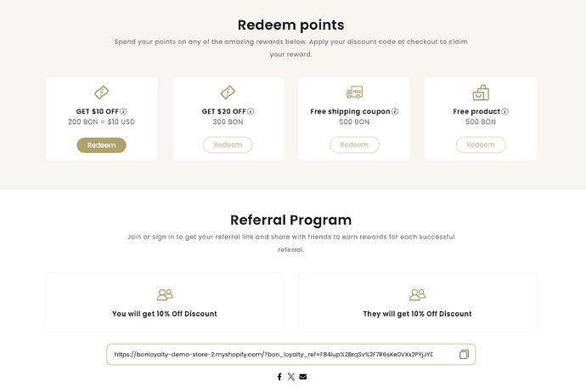Select the 'You will get 10% Off Discount' card
This screenshot has height=392, width=586.
[x=165, y=303]
